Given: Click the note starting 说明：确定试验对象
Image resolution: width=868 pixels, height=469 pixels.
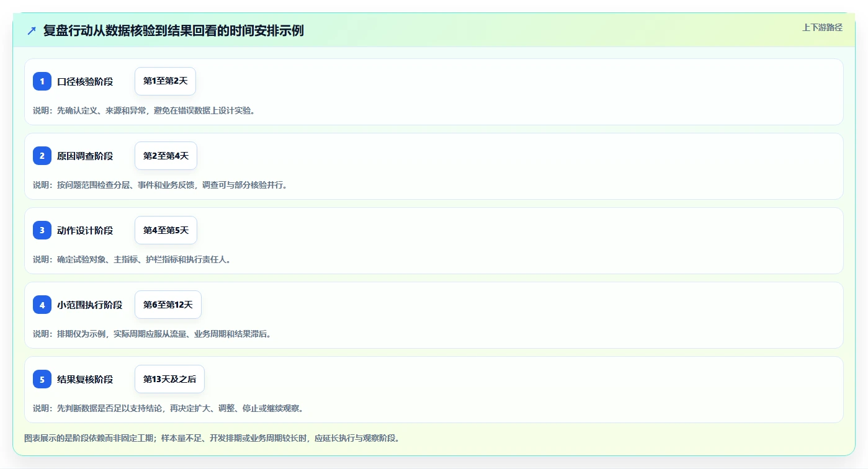Looking at the screenshot, I should [x=132, y=259].
